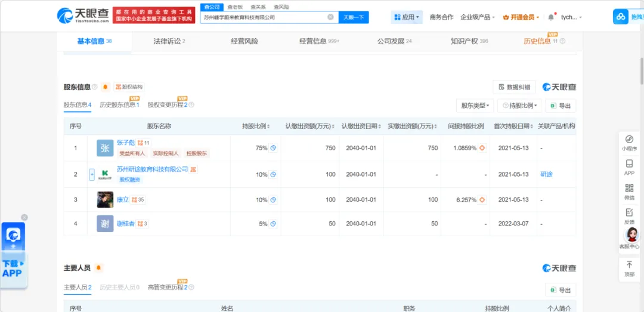Screen dimensions: 644x312
Task: Switch to the 历史信息 VIP tab
Action: tap(544, 41)
